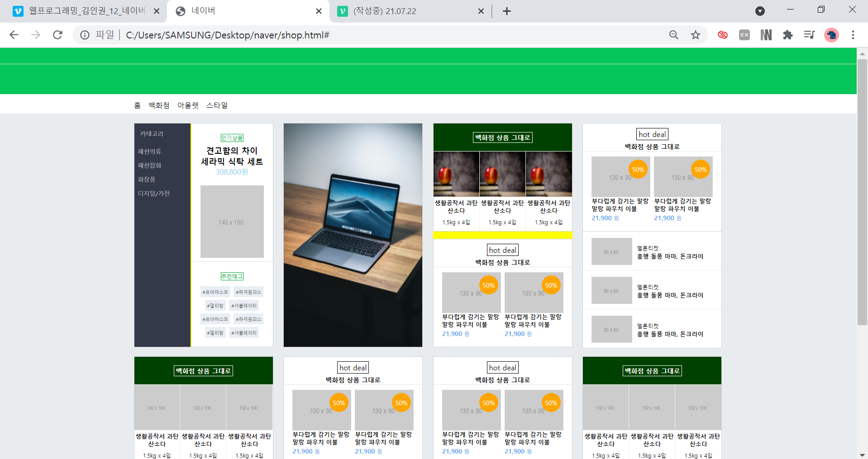Click the first #유아마스크 tag
Image resolution: width=868 pixels, height=459 pixels.
click(x=215, y=292)
